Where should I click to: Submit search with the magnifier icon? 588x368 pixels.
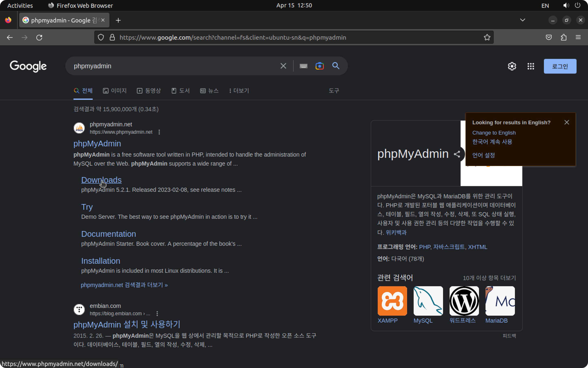(336, 66)
